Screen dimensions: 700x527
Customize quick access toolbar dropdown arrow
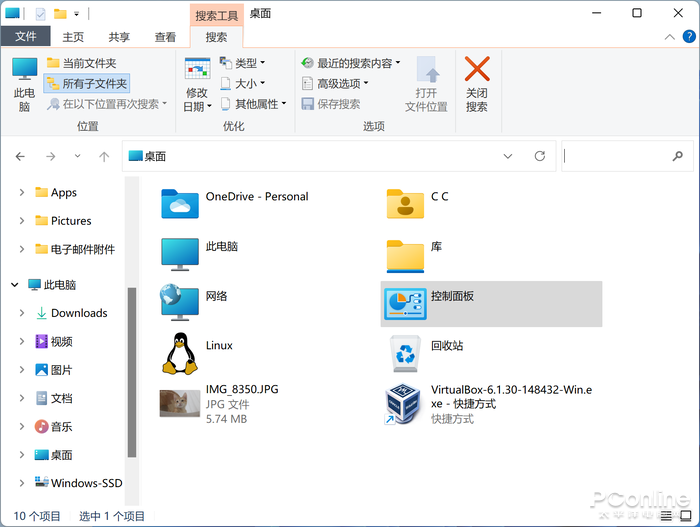76,14
